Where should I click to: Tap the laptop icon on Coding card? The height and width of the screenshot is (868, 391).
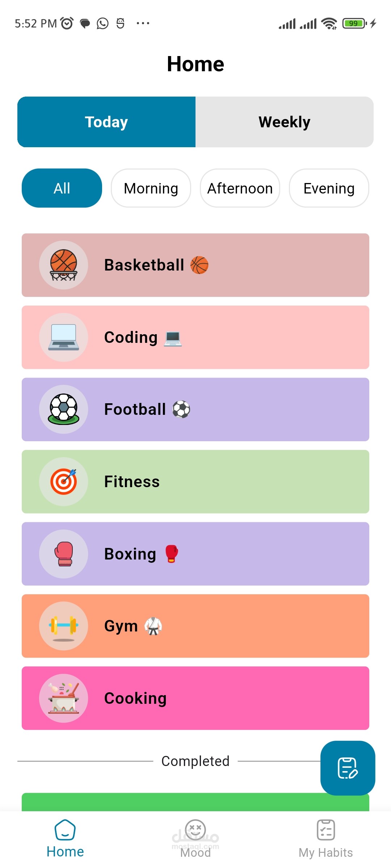[63, 337]
